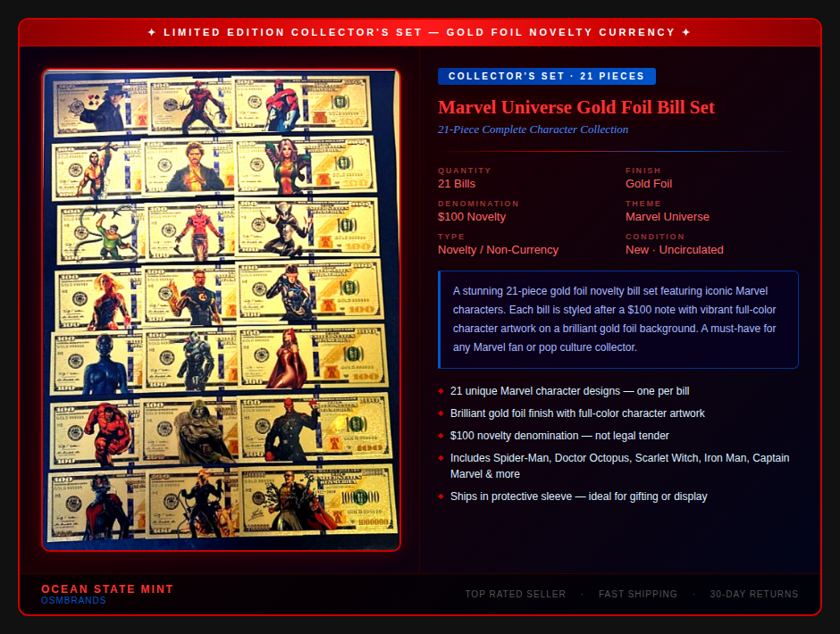Click the Limited Edition Collector's Set banner text
The width and height of the screenshot is (840, 634).
click(419, 32)
